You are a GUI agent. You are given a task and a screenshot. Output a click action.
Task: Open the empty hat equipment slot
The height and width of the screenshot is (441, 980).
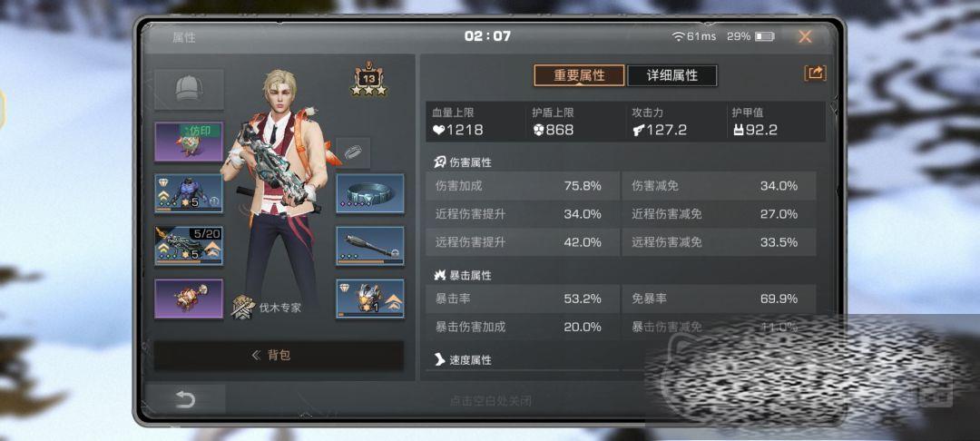(189, 89)
